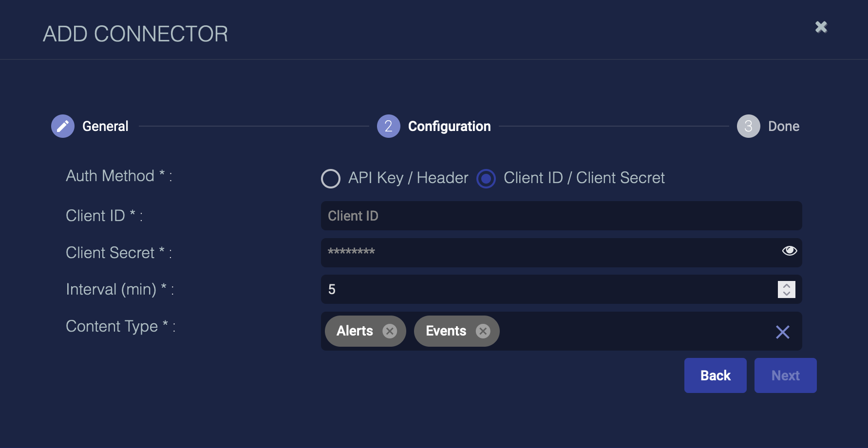Image resolution: width=868 pixels, height=448 pixels.
Task: Clear all selected content types
Action: point(782,332)
